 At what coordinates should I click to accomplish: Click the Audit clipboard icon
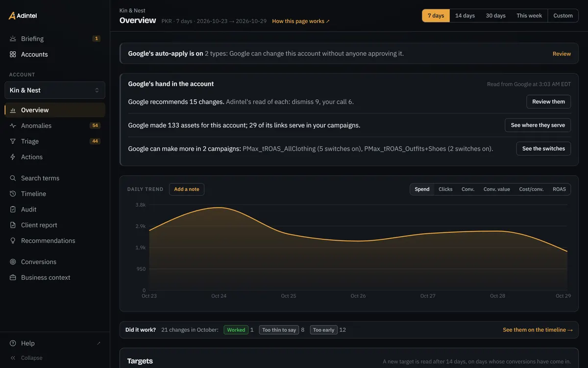(x=13, y=210)
